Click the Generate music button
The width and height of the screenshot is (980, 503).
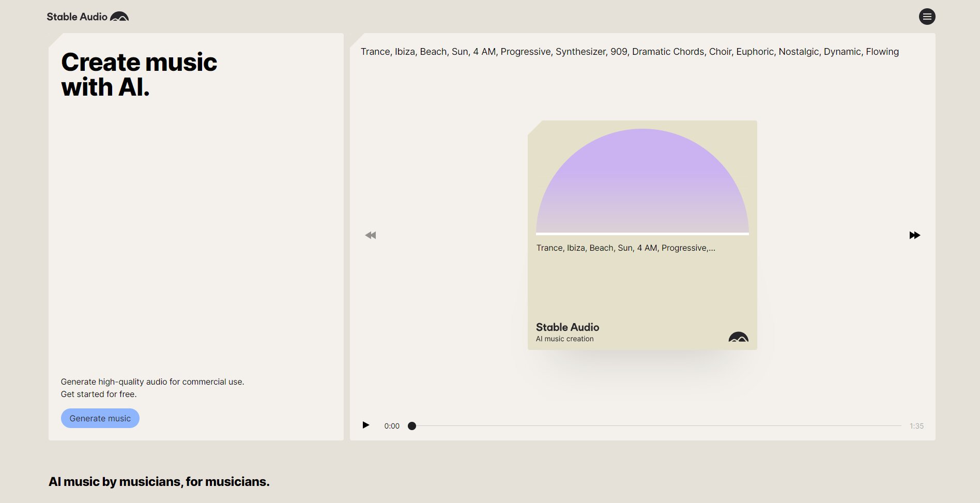pyautogui.click(x=100, y=418)
